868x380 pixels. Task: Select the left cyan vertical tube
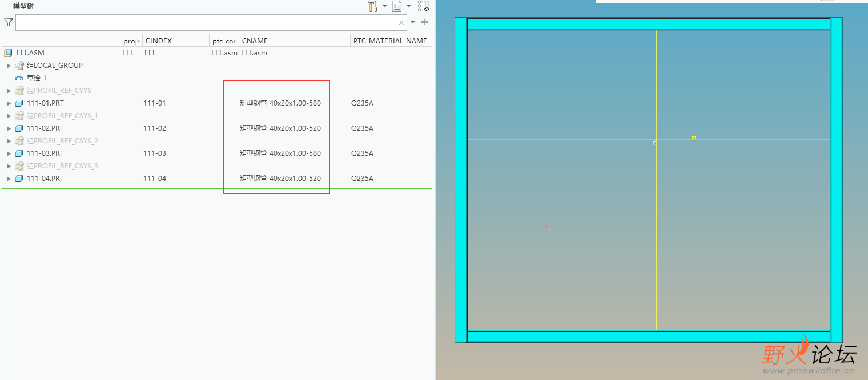pyautogui.click(x=461, y=180)
